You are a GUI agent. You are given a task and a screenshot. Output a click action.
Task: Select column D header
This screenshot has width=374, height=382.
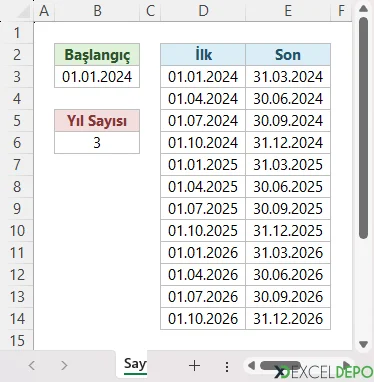pyautogui.click(x=203, y=11)
